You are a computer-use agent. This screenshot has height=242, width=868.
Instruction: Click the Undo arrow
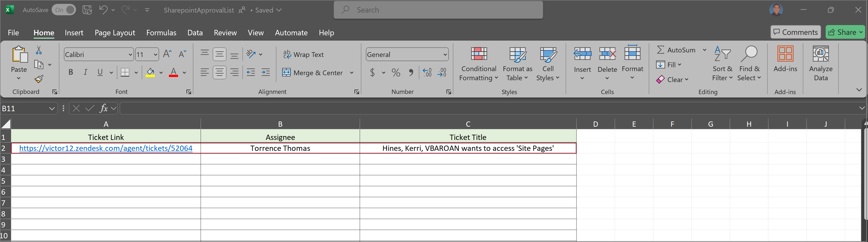point(103,10)
